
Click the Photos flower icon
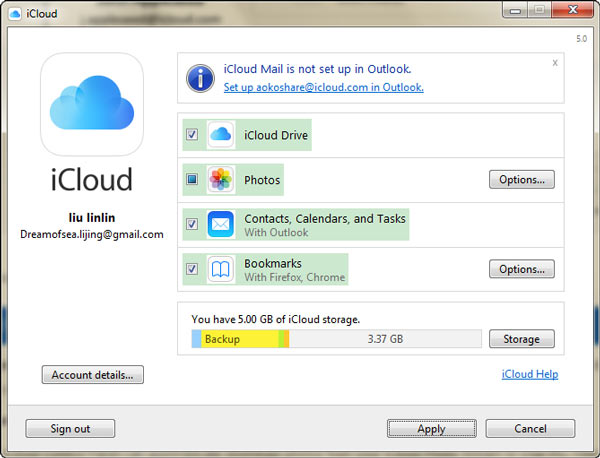point(221,179)
